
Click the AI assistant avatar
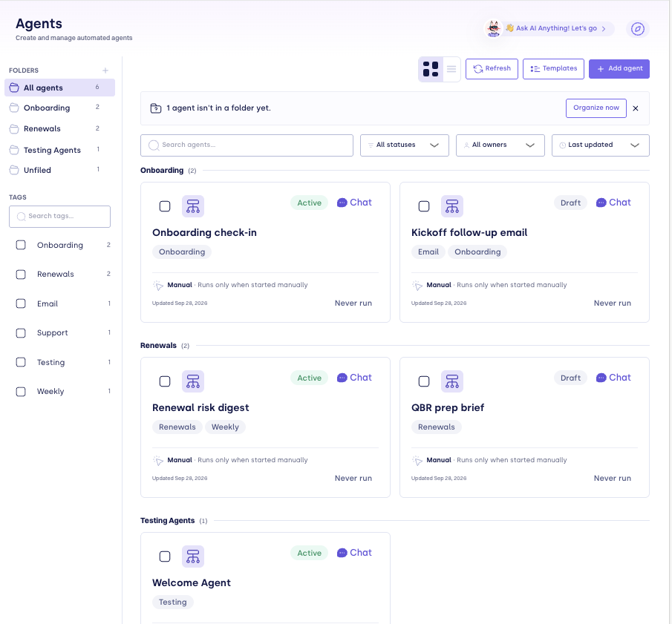pos(494,29)
